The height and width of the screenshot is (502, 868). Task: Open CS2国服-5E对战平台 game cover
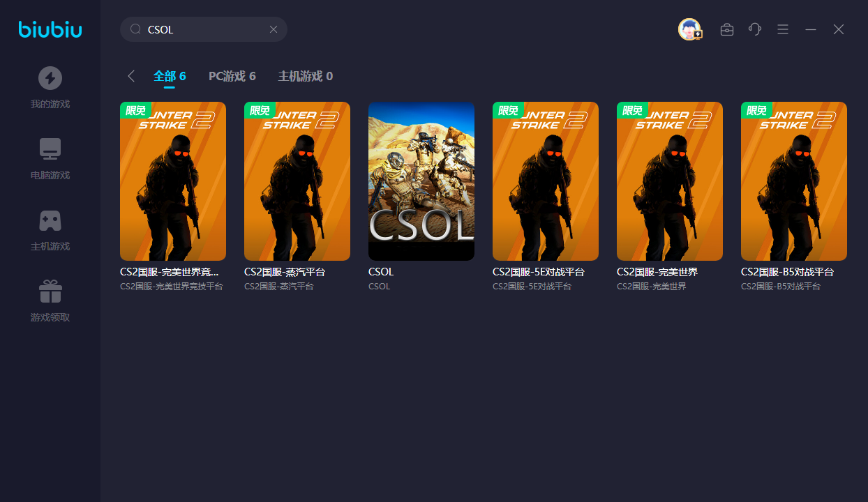[x=546, y=181]
